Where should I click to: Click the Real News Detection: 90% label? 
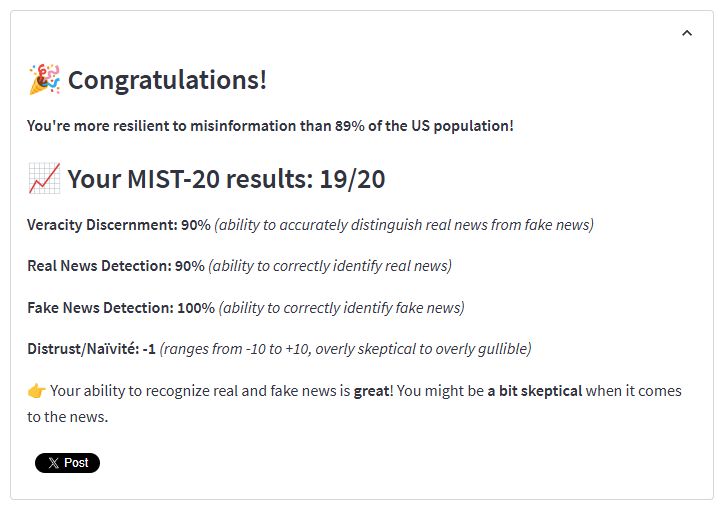116,266
